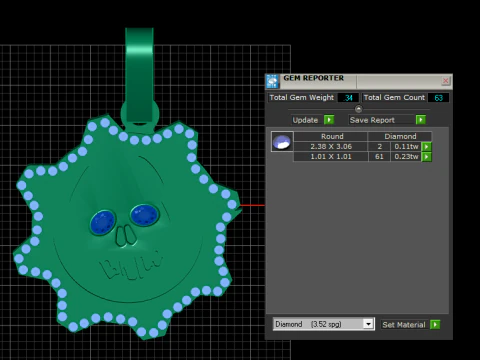Collapse the panel with the round arrow
Image resolution: width=480 pixels, height=360 pixels.
coord(358,109)
